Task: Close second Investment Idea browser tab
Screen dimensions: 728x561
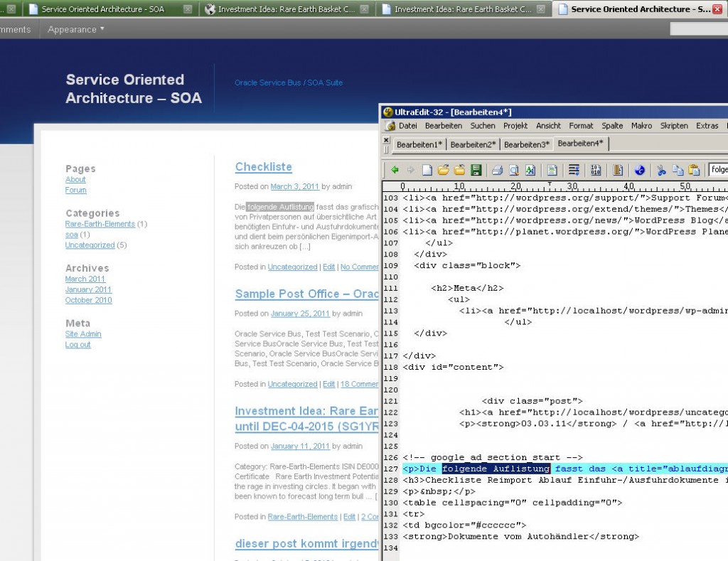Action: coord(540,9)
